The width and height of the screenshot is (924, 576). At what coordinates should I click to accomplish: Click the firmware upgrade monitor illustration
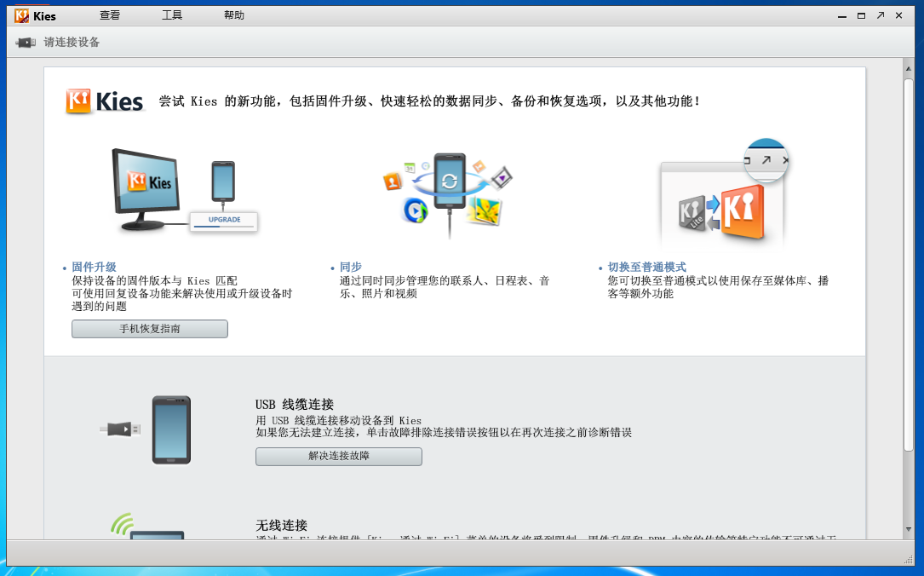pos(185,190)
